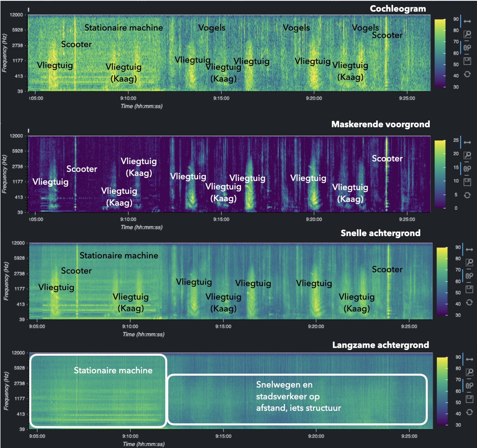Select the x-pan tool for Snelle achtergrond plot

[469, 250]
